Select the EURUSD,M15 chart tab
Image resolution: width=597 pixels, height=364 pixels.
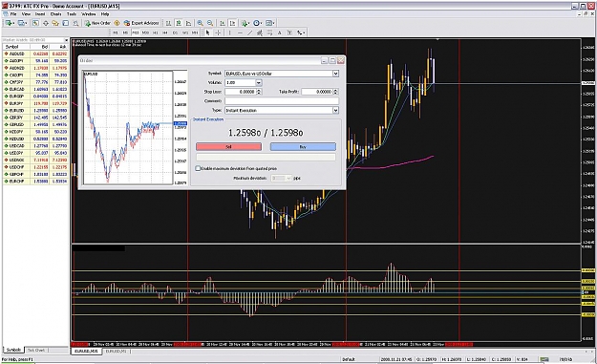[86, 351]
